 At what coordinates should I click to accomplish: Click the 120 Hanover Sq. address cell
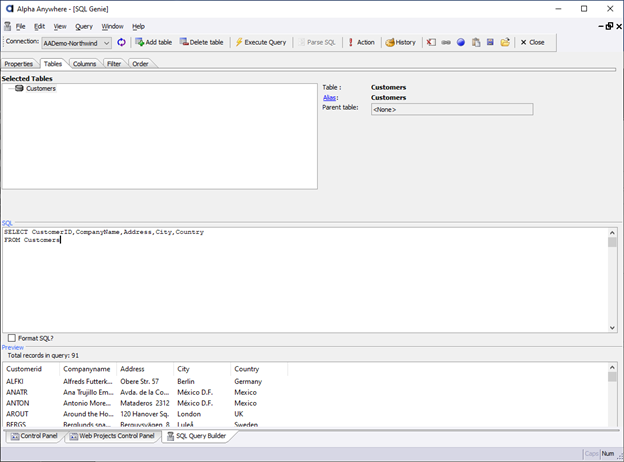click(x=144, y=414)
